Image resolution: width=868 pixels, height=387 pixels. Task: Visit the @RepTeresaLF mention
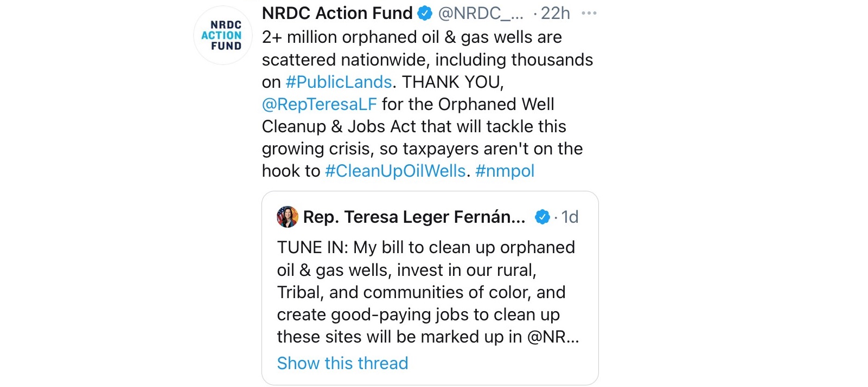(319, 104)
